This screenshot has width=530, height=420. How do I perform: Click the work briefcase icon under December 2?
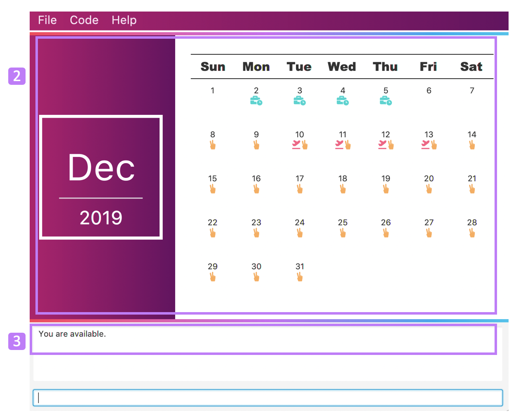256,100
